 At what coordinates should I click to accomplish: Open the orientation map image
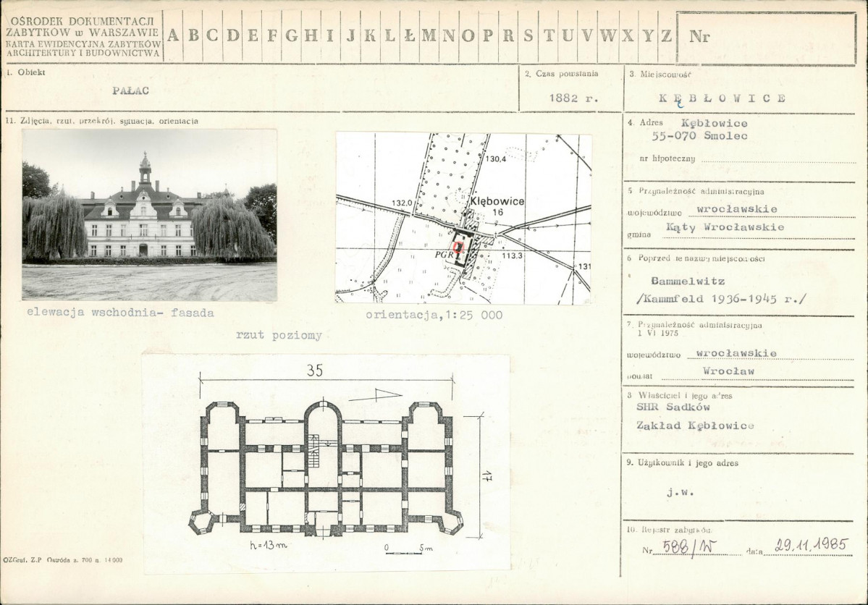pyautogui.click(x=463, y=218)
